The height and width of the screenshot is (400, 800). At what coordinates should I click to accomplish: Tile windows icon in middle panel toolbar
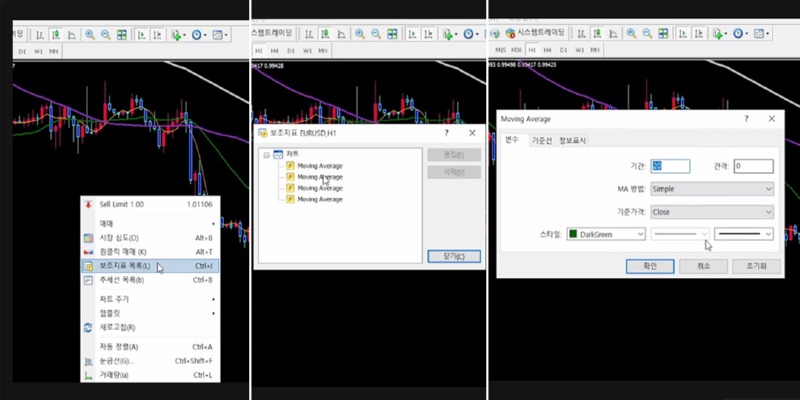[392, 34]
